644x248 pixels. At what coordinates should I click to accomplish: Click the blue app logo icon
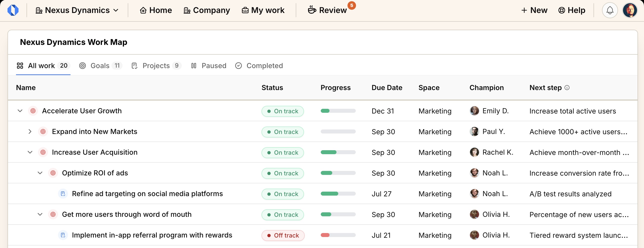[x=13, y=10]
